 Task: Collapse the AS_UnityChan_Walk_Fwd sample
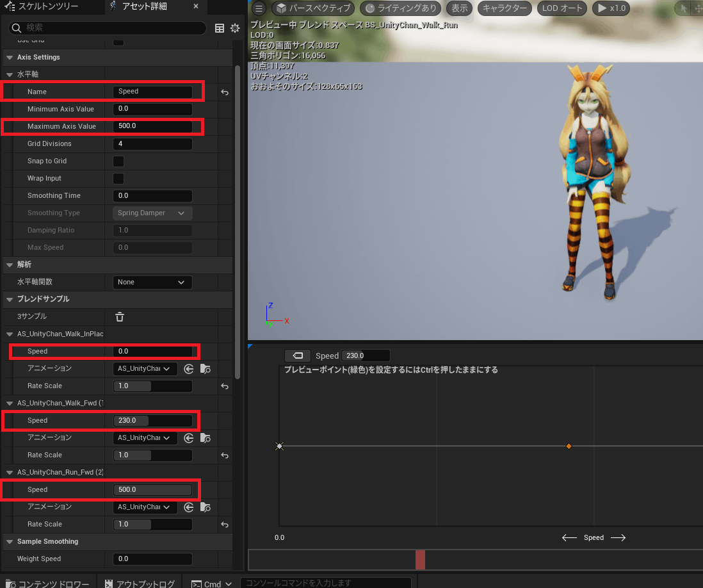10,404
